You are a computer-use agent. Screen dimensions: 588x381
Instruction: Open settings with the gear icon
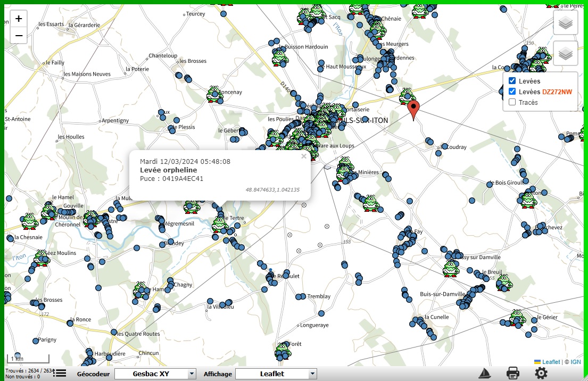click(541, 373)
